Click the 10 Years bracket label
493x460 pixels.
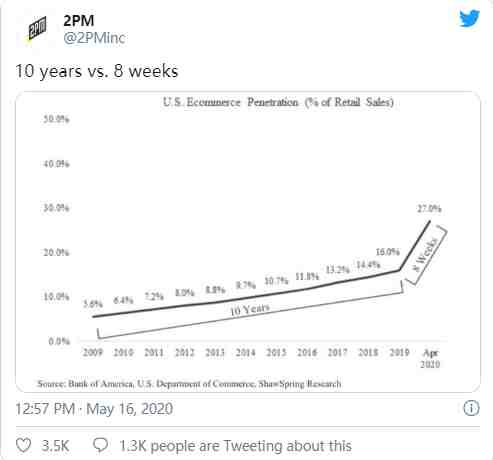coord(250,310)
